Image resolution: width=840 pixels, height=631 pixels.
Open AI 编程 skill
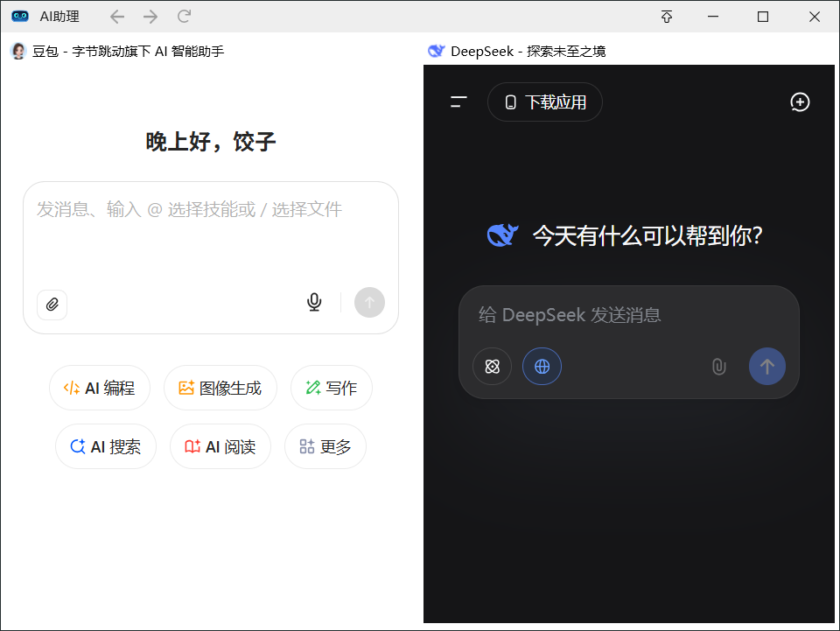click(x=100, y=388)
